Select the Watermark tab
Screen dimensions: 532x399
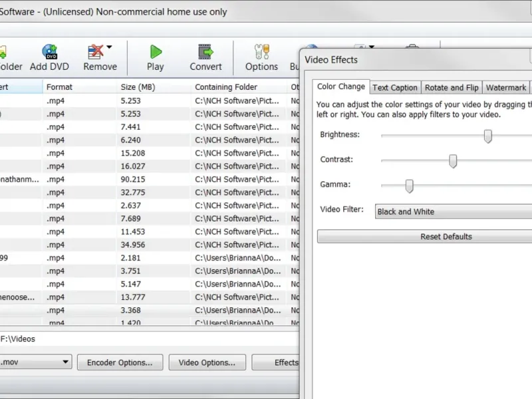click(x=506, y=88)
